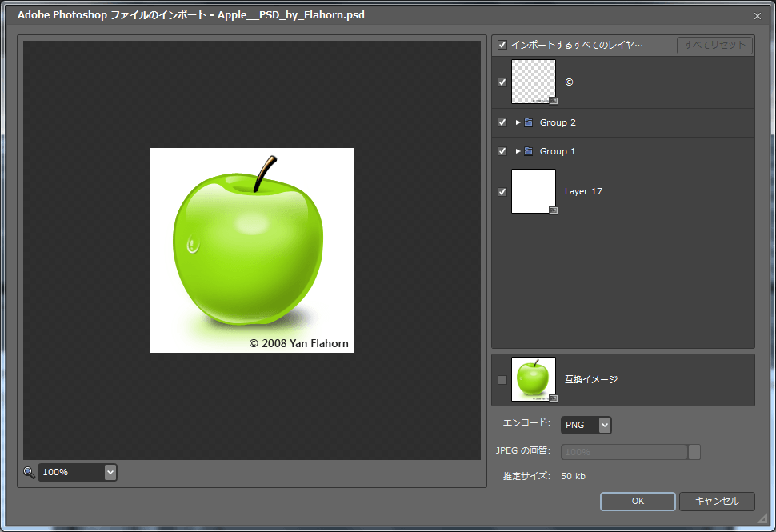Screen dimensions: 776x532
Task: Click the JPEG quality 100% field
Action: [624, 452]
